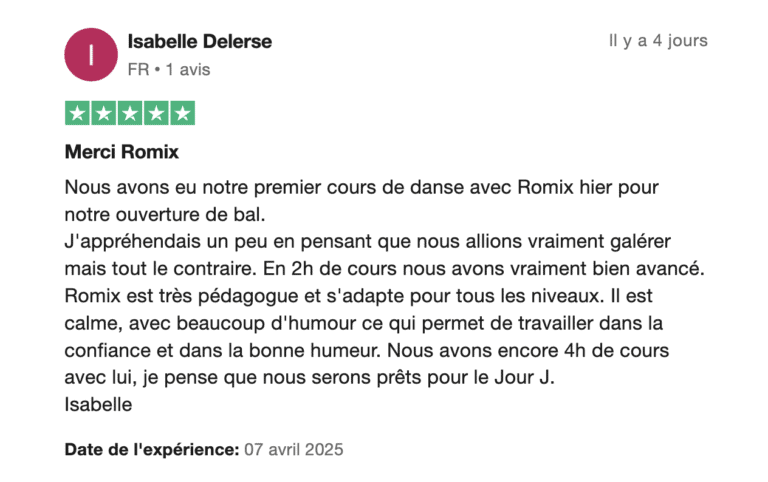768x482 pixels.
Task: Click the fifth and last rating star
Action: coord(182,113)
